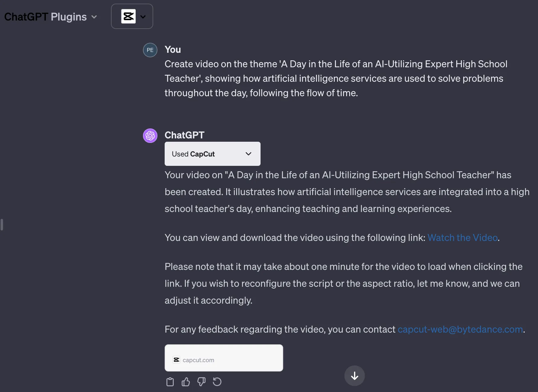Toggle the sidebar using left edge handle
538x392 pixels.
click(x=2, y=225)
